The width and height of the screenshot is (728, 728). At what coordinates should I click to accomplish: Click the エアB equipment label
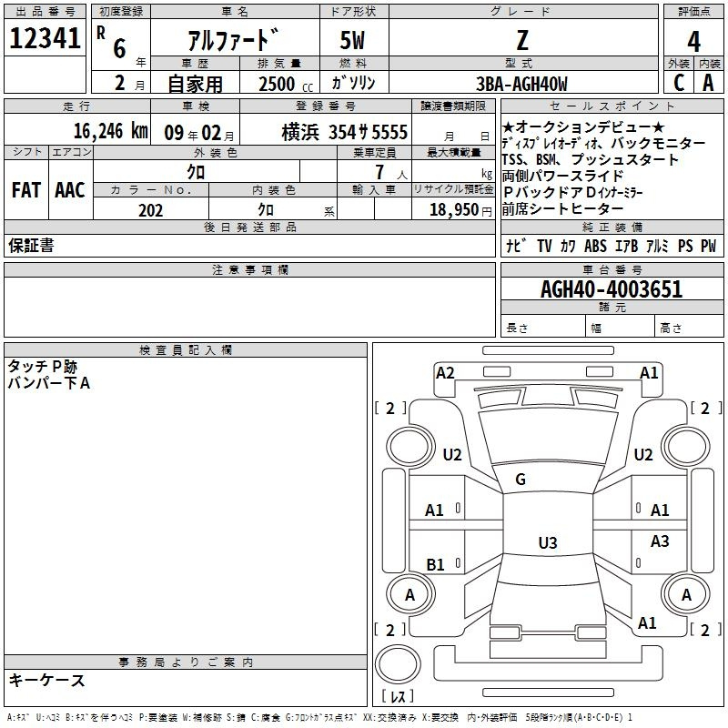pyautogui.click(x=627, y=246)
